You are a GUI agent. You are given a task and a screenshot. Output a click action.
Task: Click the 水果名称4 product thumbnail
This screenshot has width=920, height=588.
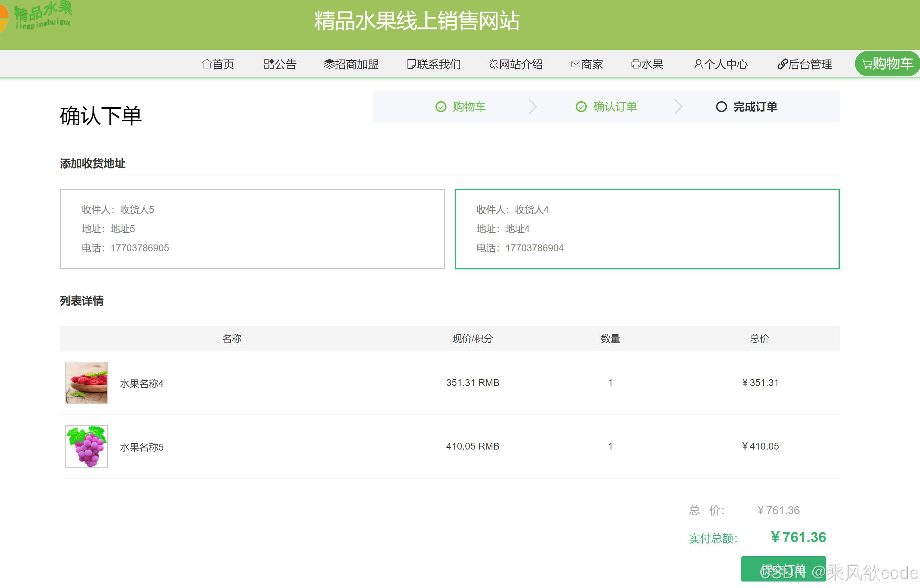(86, 383)
